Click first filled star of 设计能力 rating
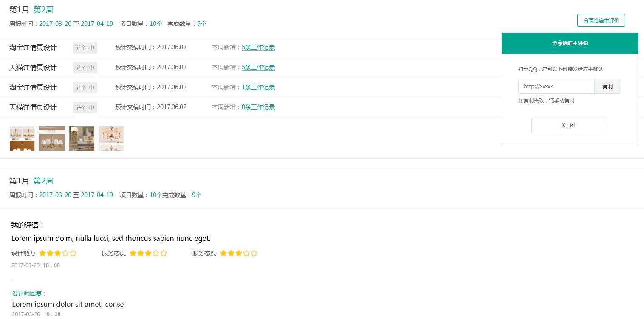The height and width of the screenshot is (319, 644). click(x=42, y=253)
